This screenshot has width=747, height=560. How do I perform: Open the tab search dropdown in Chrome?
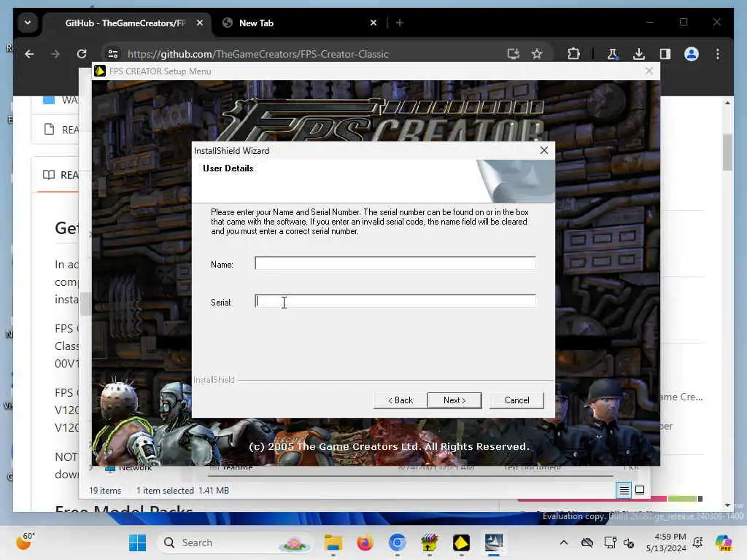[28, 23]
